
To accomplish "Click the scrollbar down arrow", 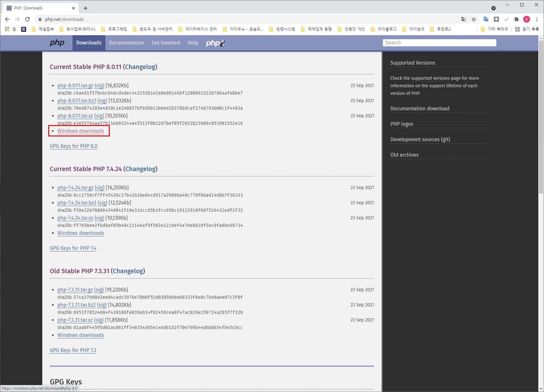I will pyautogui.click(x=541, y=389).
